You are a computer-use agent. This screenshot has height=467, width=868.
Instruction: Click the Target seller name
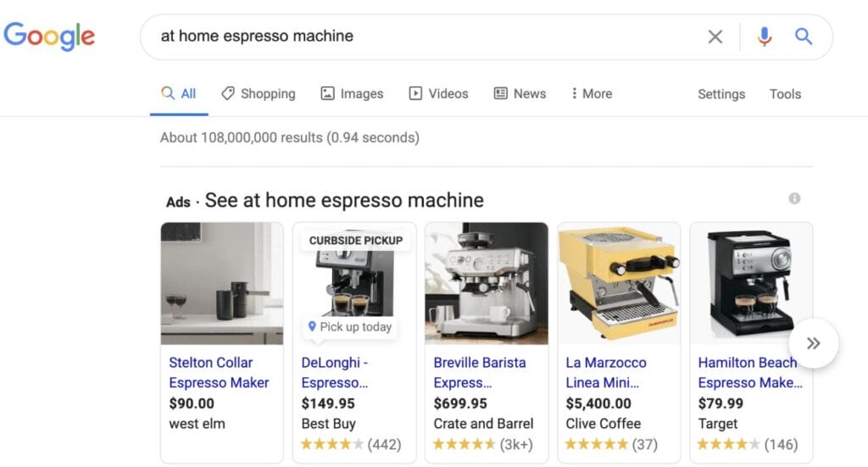(x=717, y=424)
